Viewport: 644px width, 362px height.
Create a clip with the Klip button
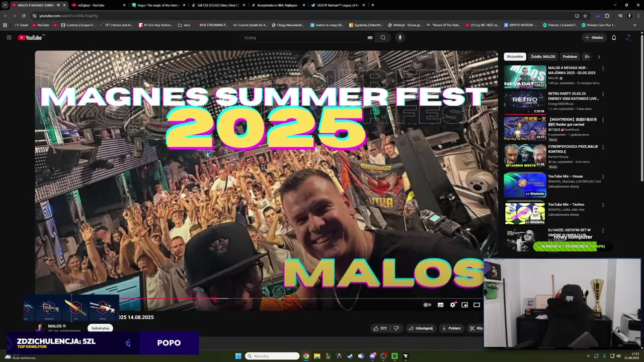pos(476,328)
